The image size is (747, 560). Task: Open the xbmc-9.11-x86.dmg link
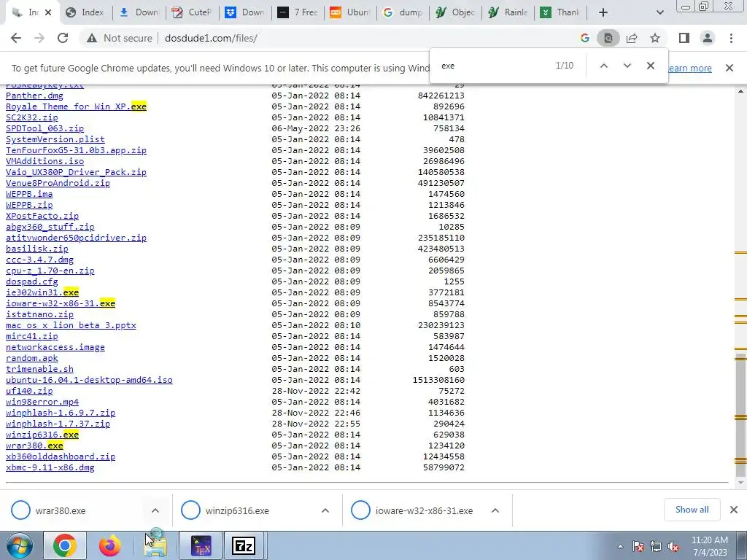click(x=50, y=467)
